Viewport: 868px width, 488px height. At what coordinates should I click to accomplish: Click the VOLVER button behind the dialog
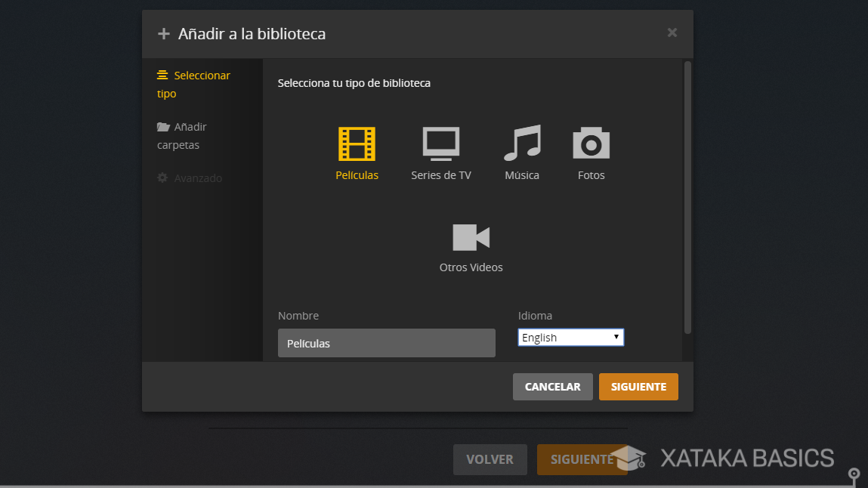(490, 459)
